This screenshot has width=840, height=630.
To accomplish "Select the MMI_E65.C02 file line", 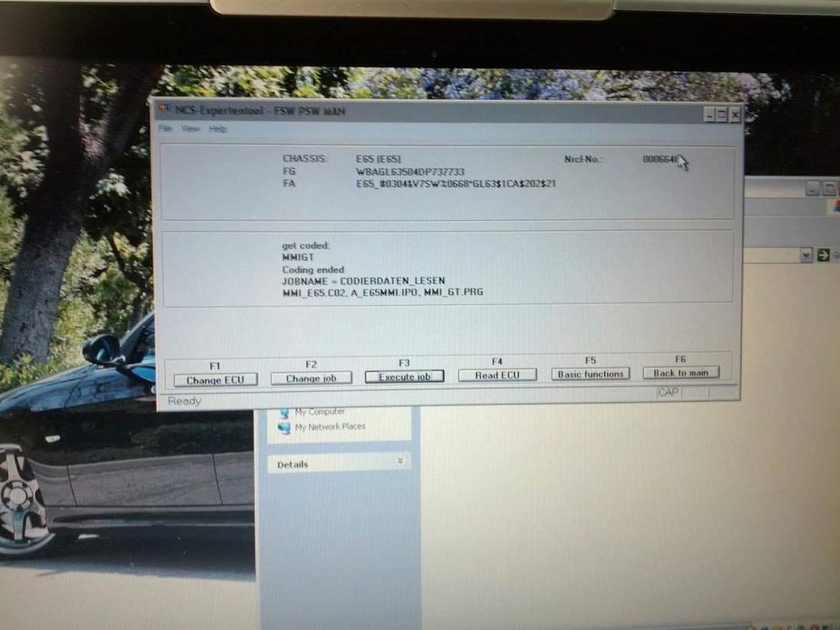I will tap(383, 292).
